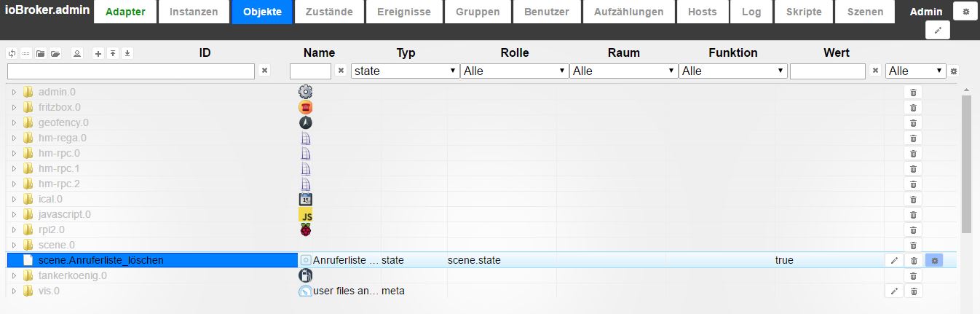
Task: Click the ID filter text field
Action: tap(131, 71)
